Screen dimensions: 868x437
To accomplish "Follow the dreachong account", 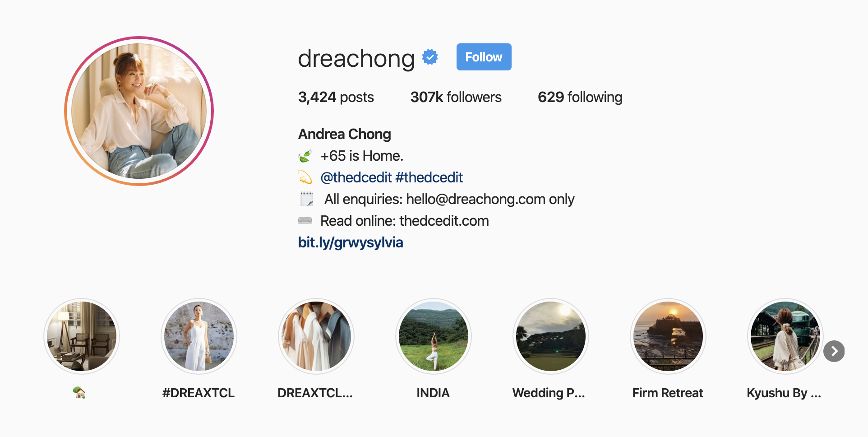I will pyautogui.click(x=484, y=57).
